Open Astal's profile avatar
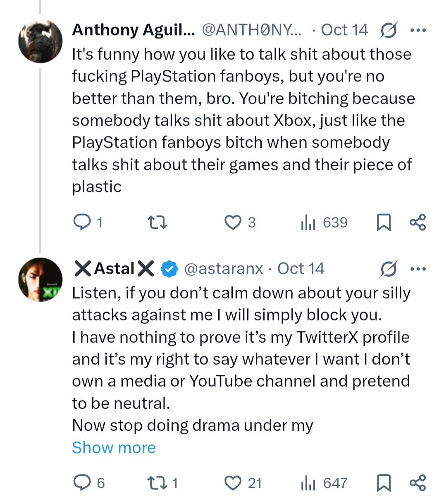439x504 pixels. pos(41,279)
